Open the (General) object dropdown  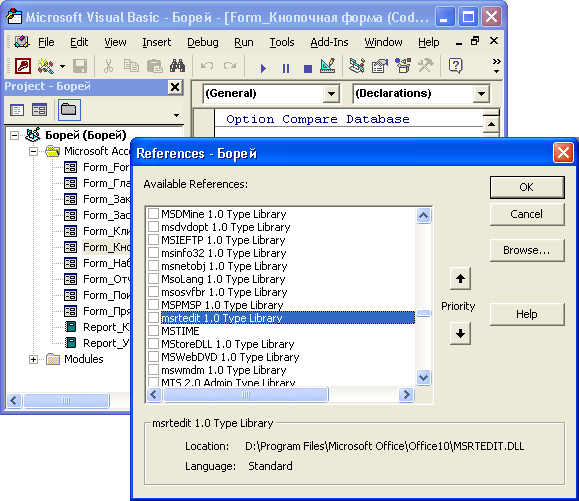tap(331, 94)
